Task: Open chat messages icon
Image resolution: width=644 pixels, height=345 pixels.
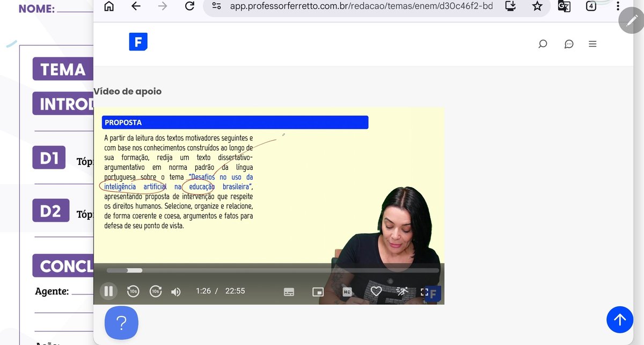Action: 569,44
